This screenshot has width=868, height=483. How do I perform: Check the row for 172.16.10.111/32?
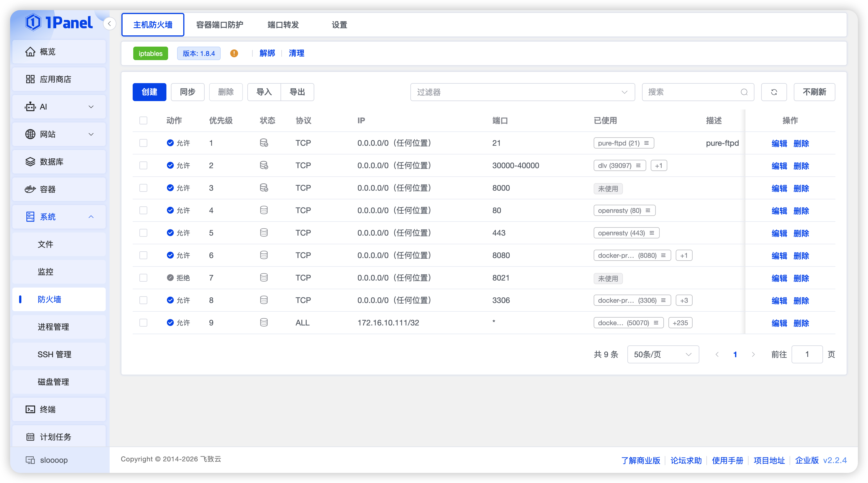pyautogui.click(x=143, y=322)
